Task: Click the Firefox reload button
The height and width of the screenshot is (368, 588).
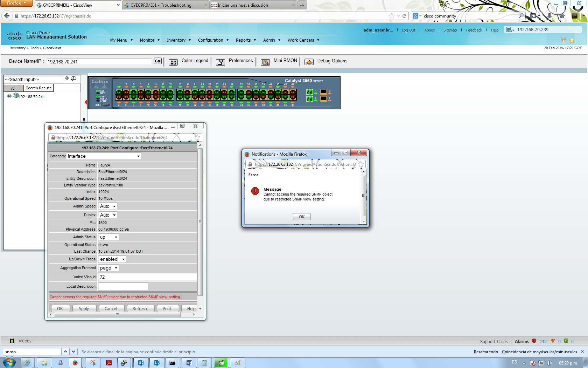Action: coord(405,16)
